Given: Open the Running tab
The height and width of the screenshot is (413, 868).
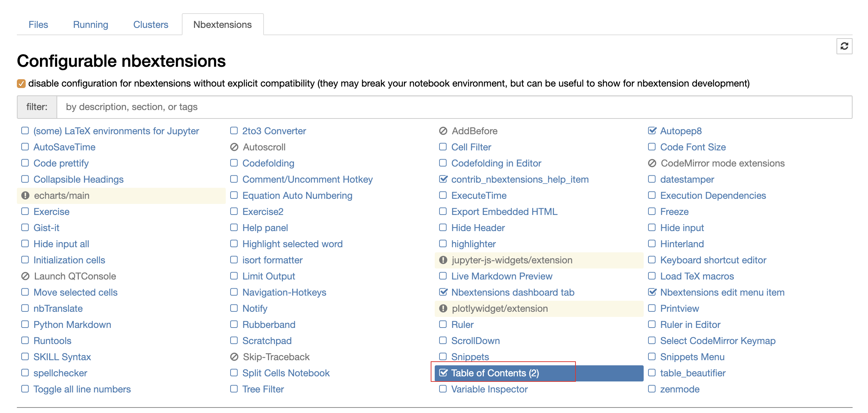Looking at the screenshot, I should [x=91, y=25].
